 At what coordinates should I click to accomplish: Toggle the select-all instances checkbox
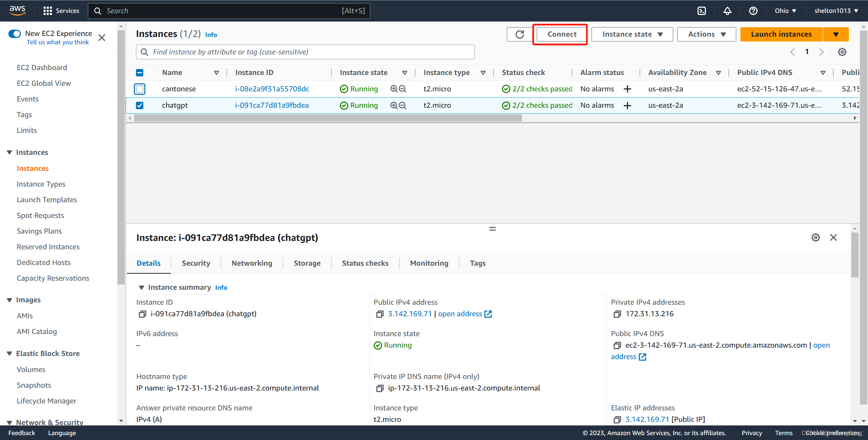tap(139, 73)
